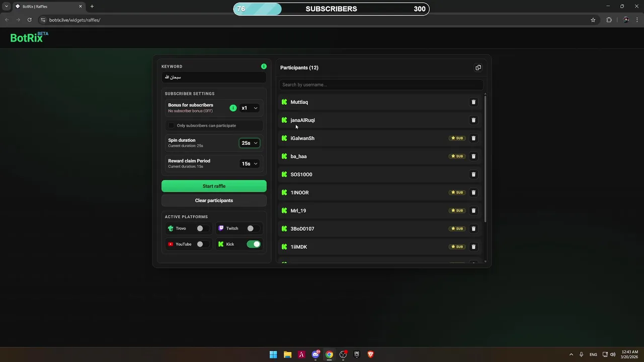Reload the page in Chrome
Viewport: 644px width, 362px height.
tap(30, 20)
